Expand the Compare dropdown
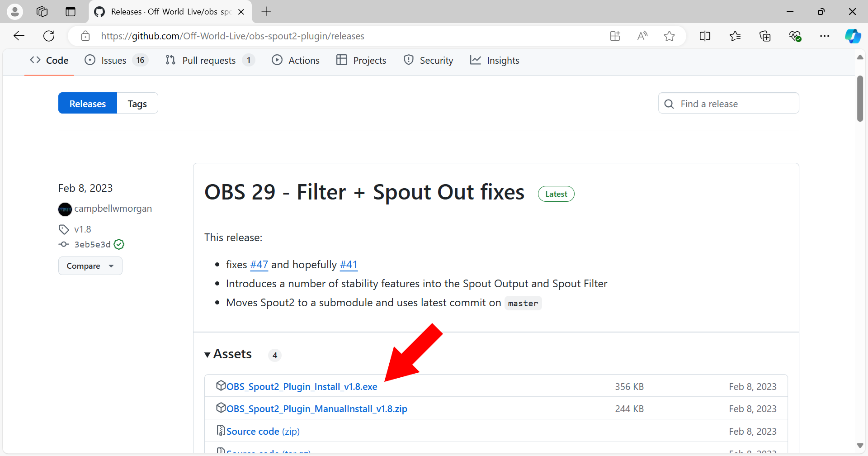 point(90,266)
